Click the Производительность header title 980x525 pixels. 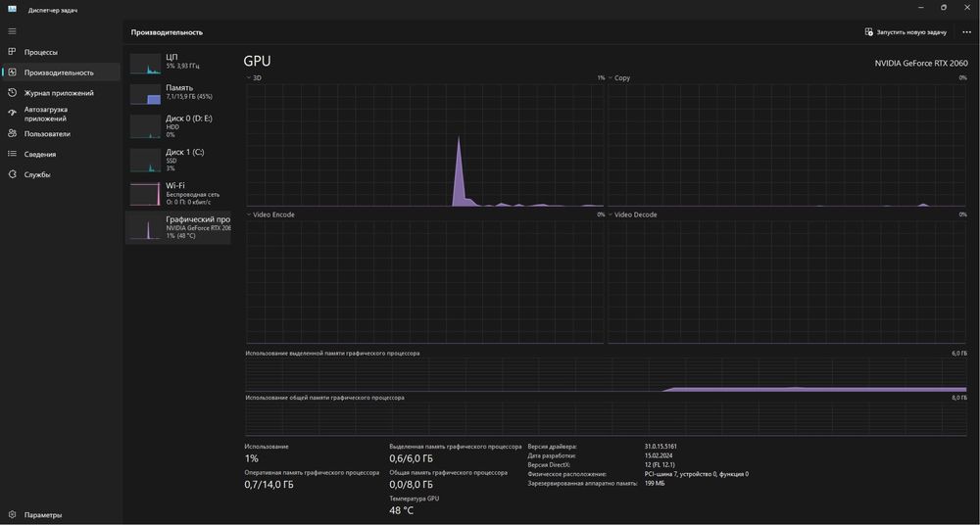(167, 32)
